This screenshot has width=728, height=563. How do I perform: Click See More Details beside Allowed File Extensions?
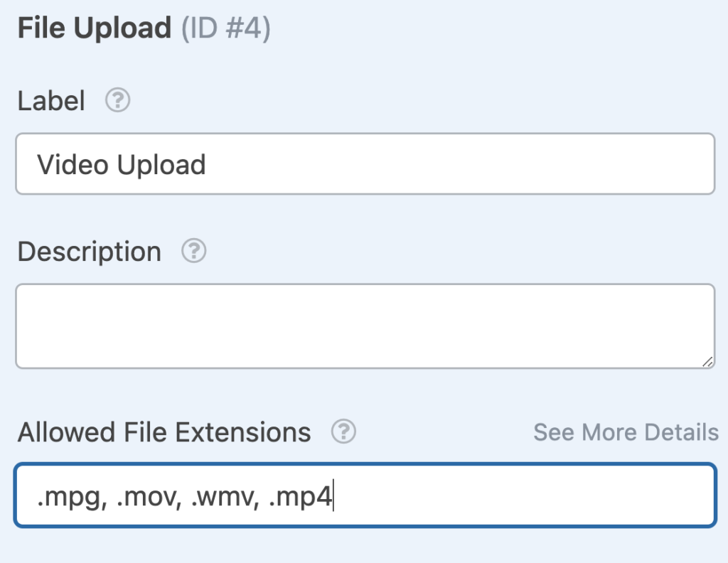[626, 432]
